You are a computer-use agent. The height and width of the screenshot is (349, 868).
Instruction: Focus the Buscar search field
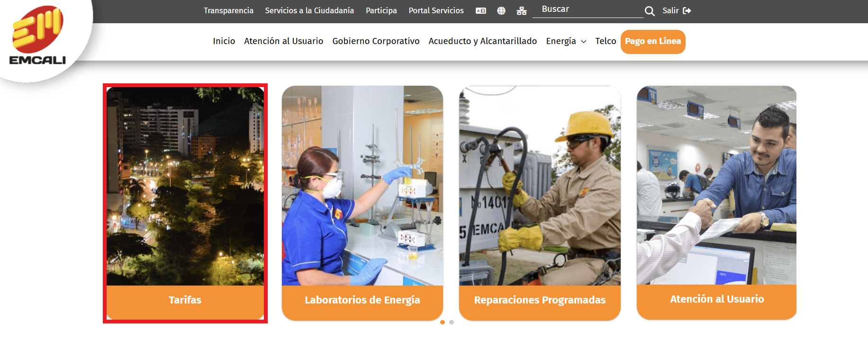588,9
